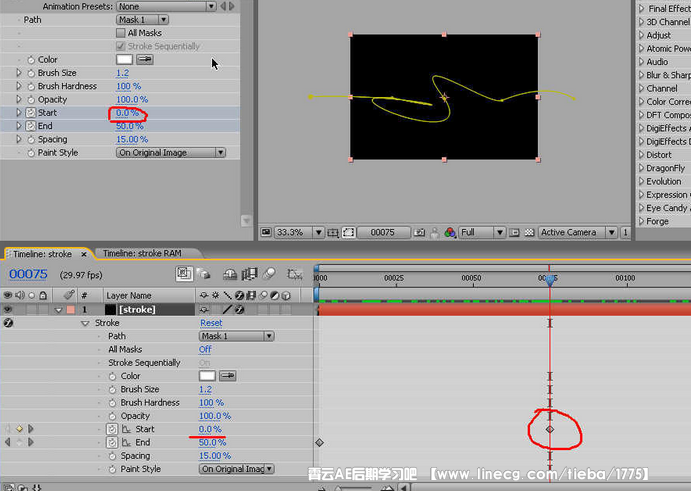Click the 00075 timecode button in viewer
This screenshot has height=491, width=691.
pos(384,232)
